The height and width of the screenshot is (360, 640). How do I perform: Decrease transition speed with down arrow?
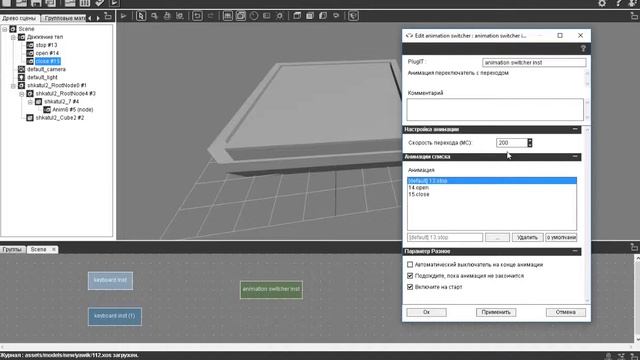point(530,145)
